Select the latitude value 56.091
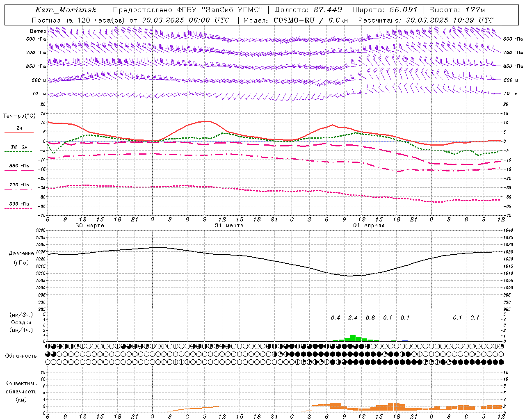The image size is (525, 420). (x=403, y=10)
